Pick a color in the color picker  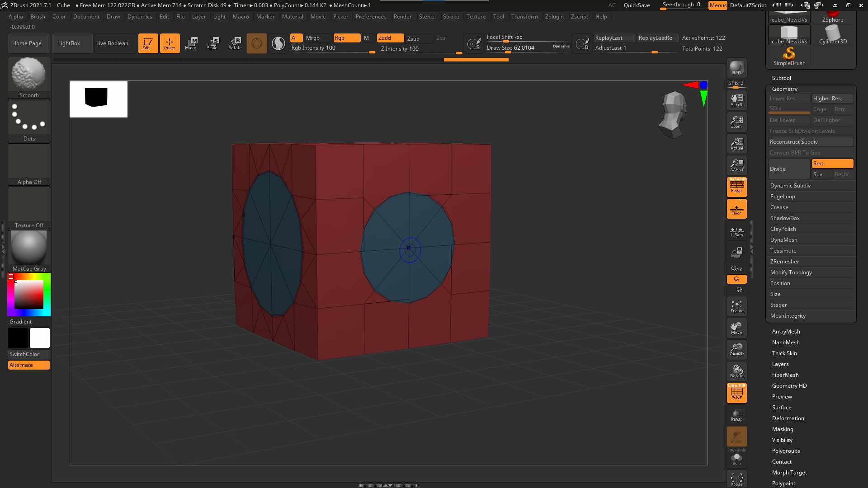[x=29, y=295]
